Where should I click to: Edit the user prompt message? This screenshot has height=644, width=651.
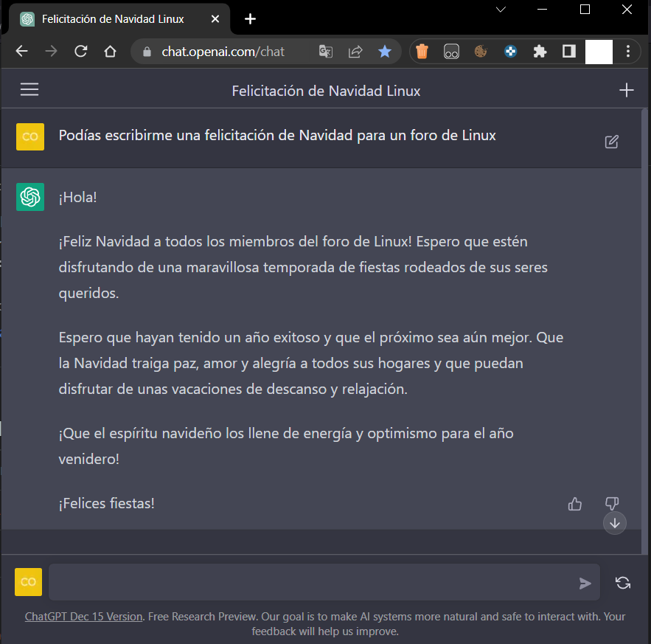point(611,142)
